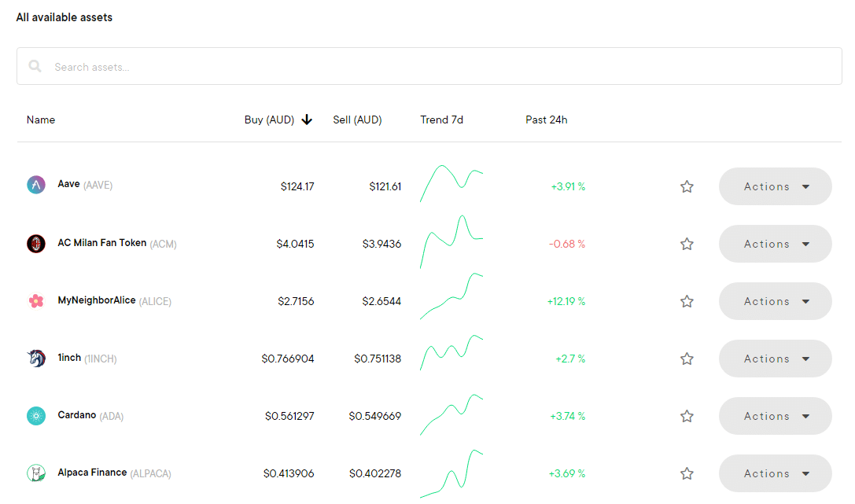
Task: Click buy price $0.766904
Action: pos(288,359)
